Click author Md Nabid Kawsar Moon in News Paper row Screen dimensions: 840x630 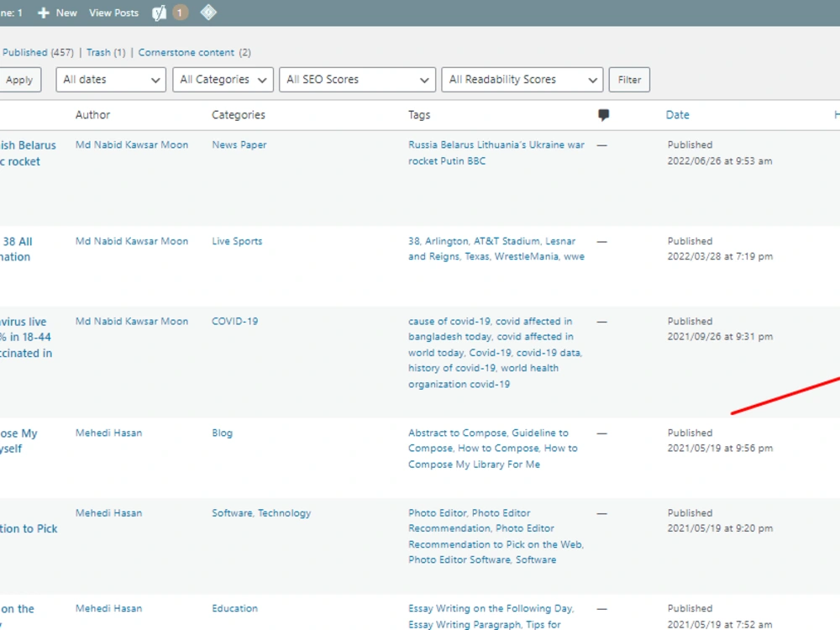pyautogui.click(x=132, y=144)
